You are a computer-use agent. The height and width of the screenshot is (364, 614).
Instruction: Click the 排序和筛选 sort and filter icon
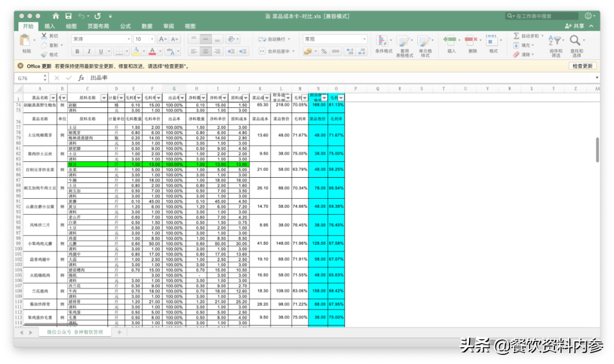coord(556,41)
